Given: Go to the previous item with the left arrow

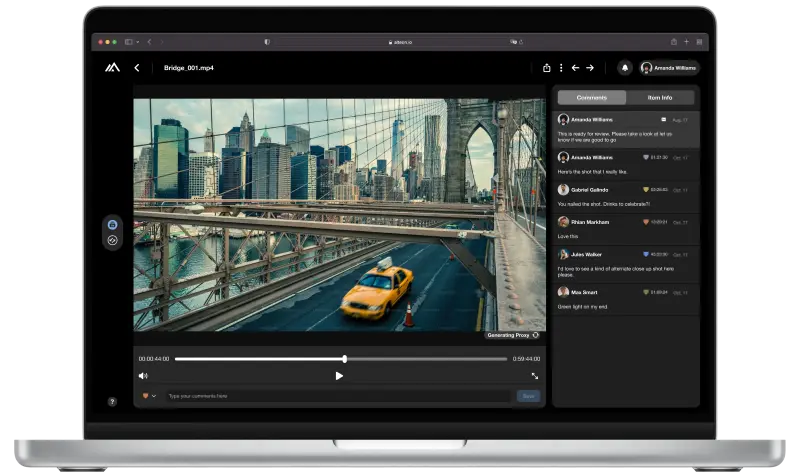Looking at the screenshot, I should point(575,68).
